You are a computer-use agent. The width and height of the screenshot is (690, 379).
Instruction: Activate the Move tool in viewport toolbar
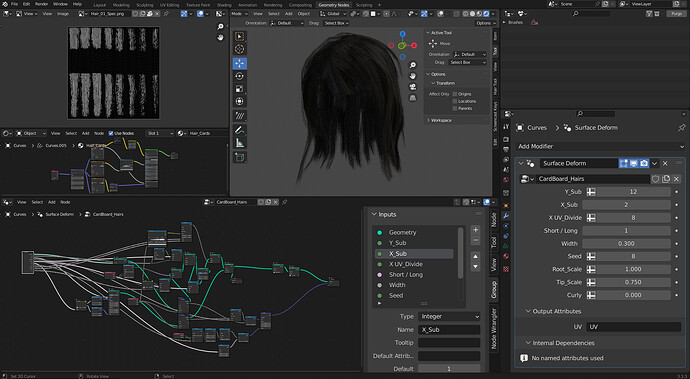point(239,63)
